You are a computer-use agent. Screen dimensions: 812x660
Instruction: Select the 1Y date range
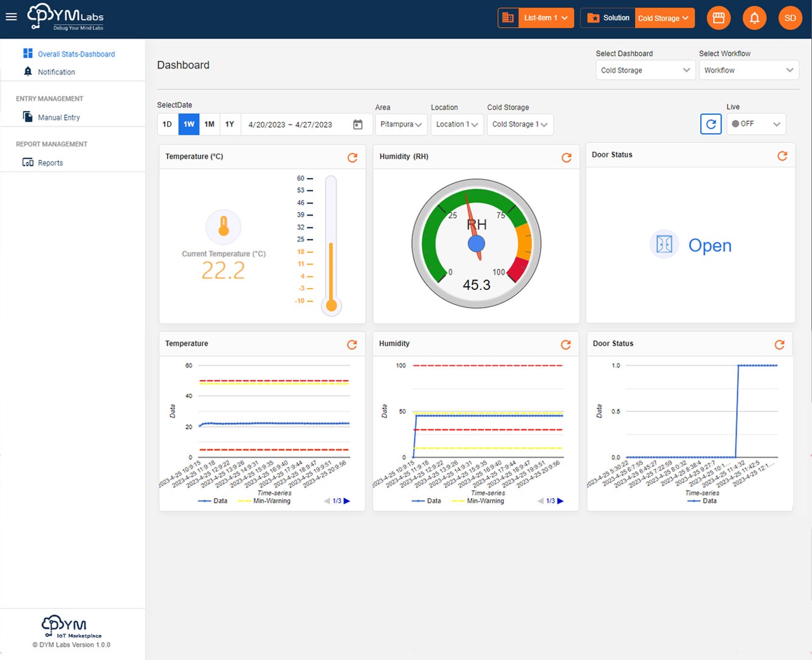tap(230, 124)
